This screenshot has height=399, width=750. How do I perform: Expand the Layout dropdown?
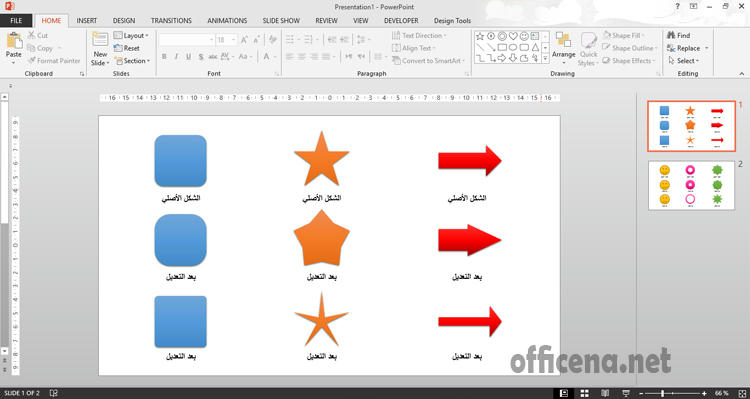tap(131, 35)
